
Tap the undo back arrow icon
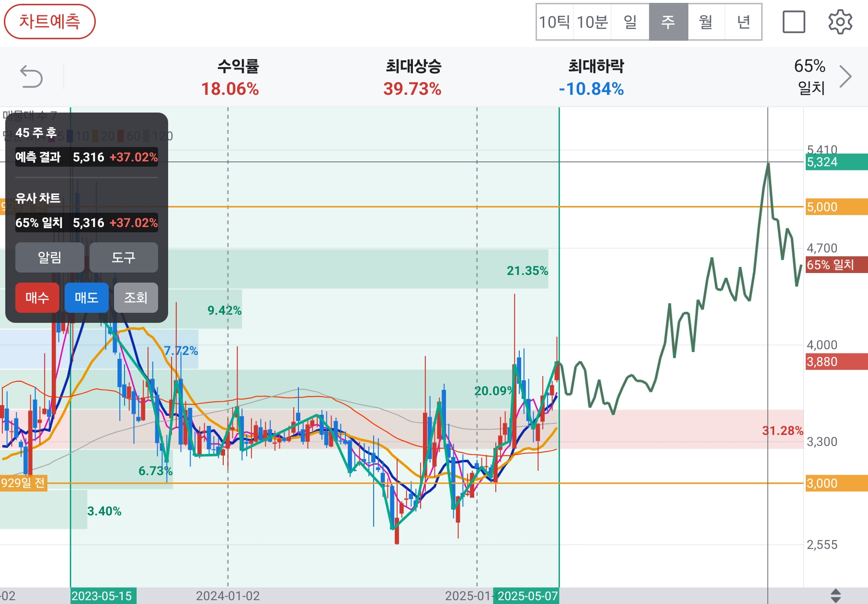(32, 77)
